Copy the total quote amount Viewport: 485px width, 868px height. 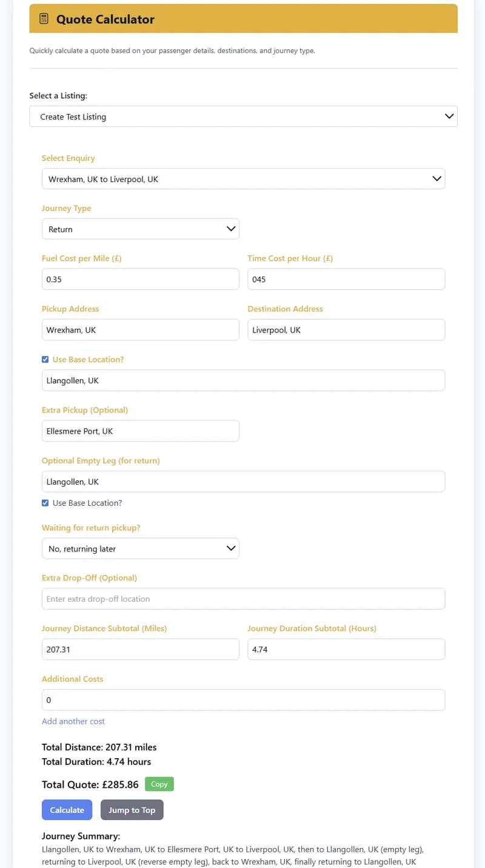(159, 784)
